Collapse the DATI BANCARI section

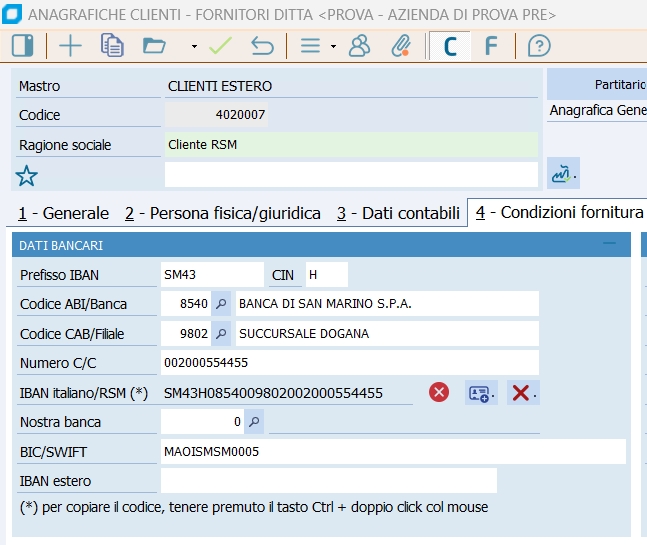coord(609,244)
